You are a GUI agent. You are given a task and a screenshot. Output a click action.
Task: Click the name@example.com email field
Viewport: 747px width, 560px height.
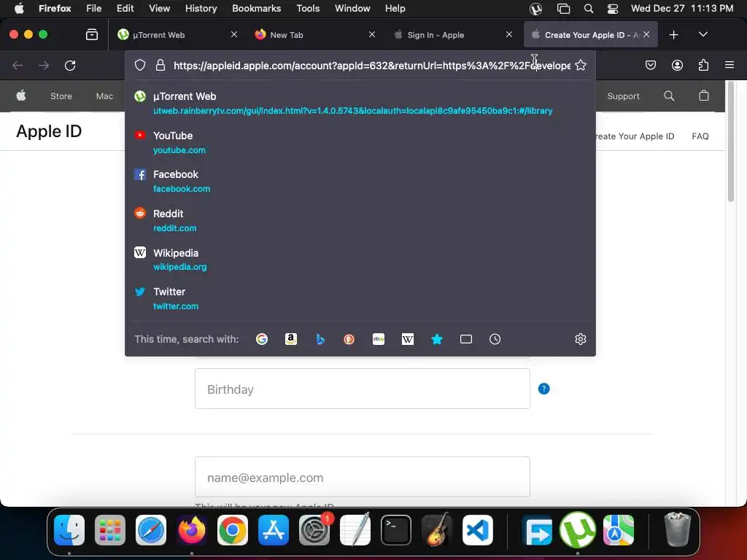pos(362,477)
